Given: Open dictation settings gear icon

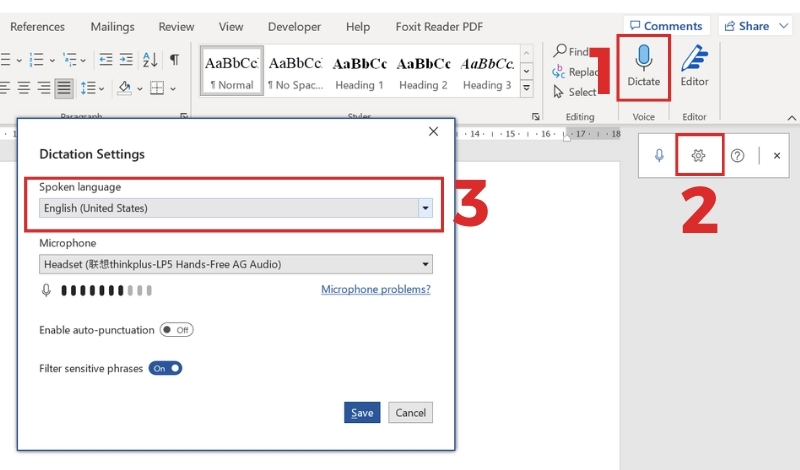Looking at the screenshot, I should point(698,155).
